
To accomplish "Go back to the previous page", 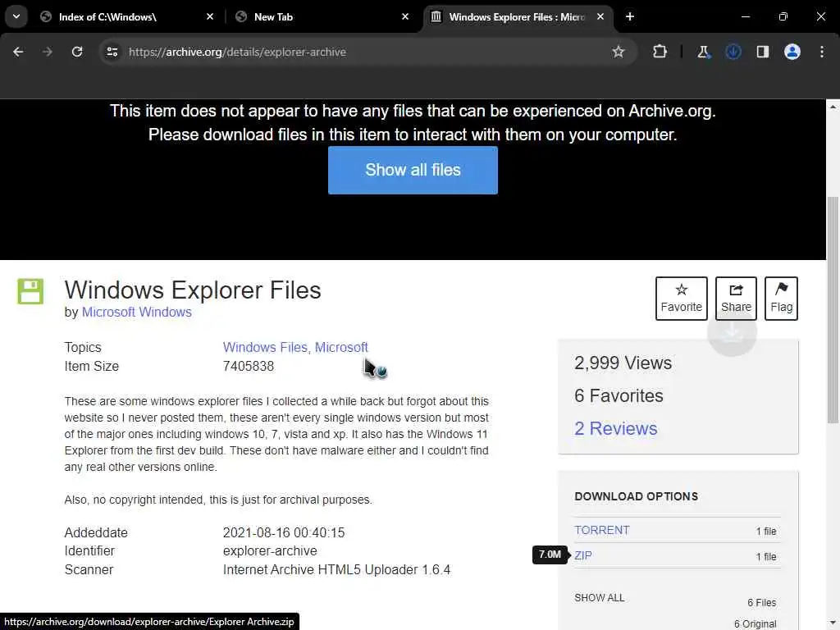I will (18, 52).
